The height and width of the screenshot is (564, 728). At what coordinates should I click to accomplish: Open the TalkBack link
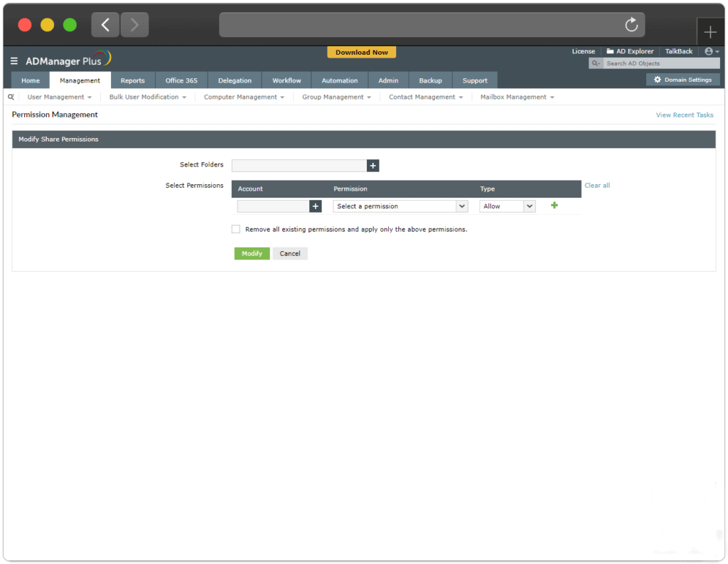[678, 52]
